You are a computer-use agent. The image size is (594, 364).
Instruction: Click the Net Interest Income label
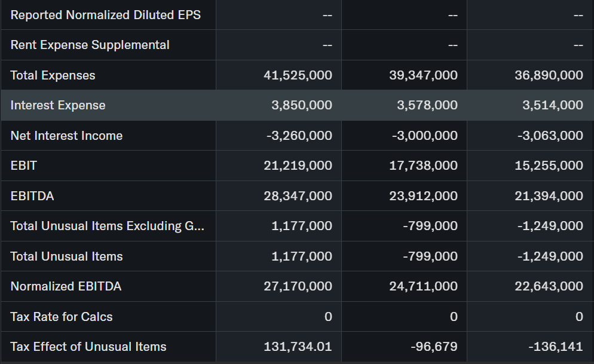(x=66, y=136)
